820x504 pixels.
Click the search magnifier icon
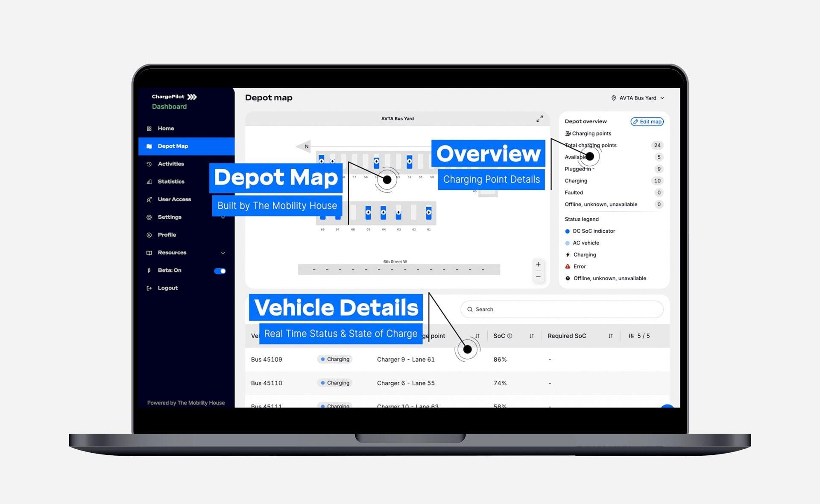point(470,309)
